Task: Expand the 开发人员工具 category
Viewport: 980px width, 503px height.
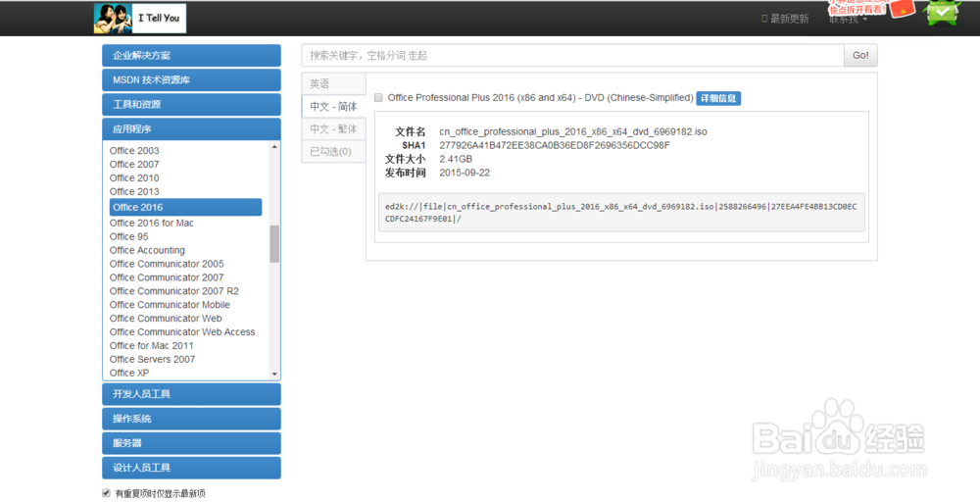Action: (191, 394)
